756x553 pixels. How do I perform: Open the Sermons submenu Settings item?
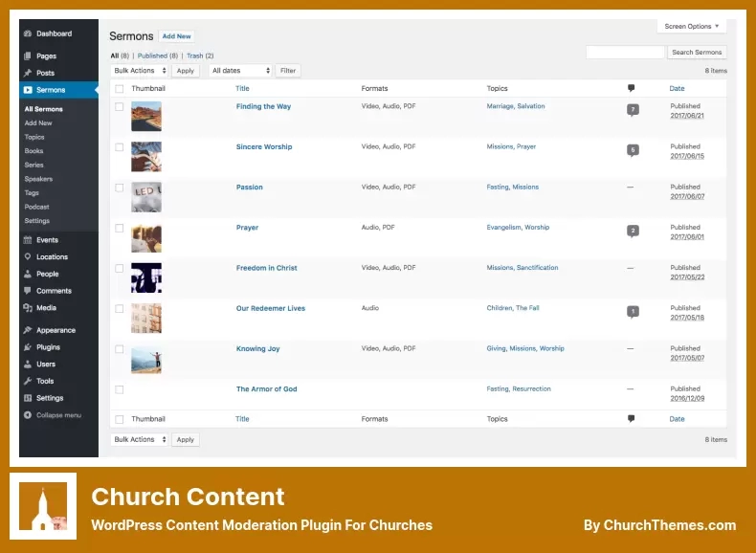click(37, 221)
